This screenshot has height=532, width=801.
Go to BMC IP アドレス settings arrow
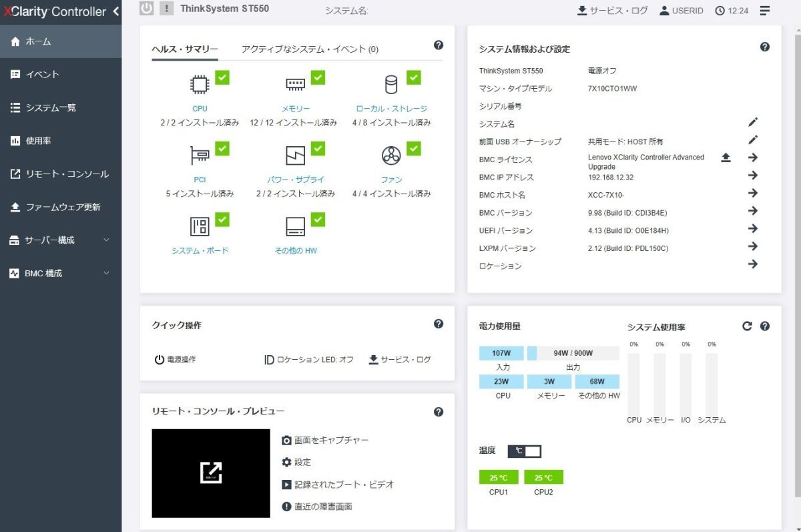tap(753, 176)
